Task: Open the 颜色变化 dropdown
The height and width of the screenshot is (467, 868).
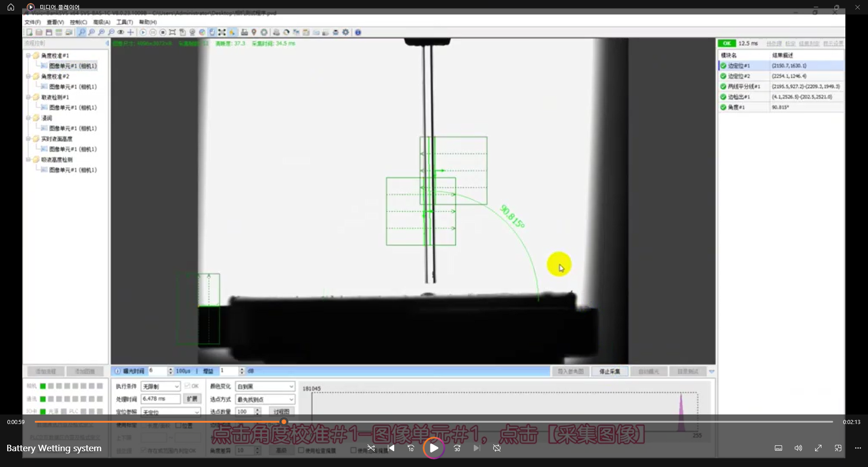Action: click(x=265, y=386)
